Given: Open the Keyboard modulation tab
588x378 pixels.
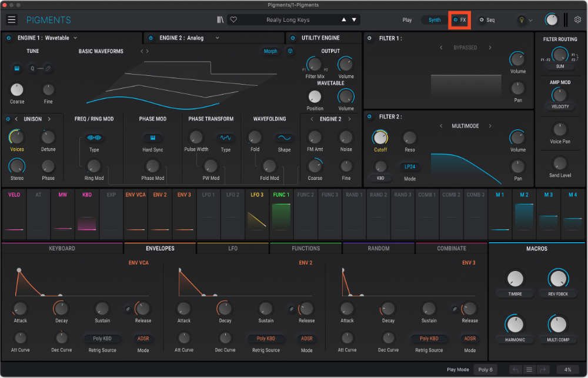Looking at the screenshot, I should pyautogui.click(x=62, y=248).
